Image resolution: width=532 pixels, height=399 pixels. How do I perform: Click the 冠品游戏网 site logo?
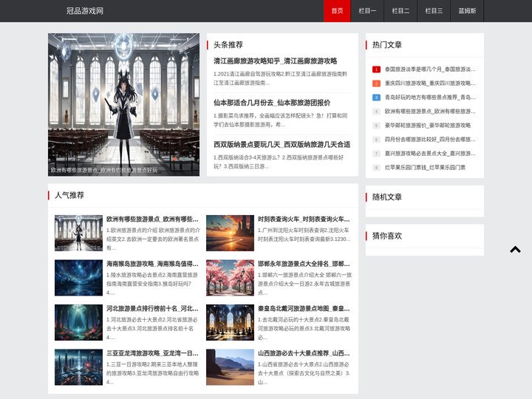[85, 11]
